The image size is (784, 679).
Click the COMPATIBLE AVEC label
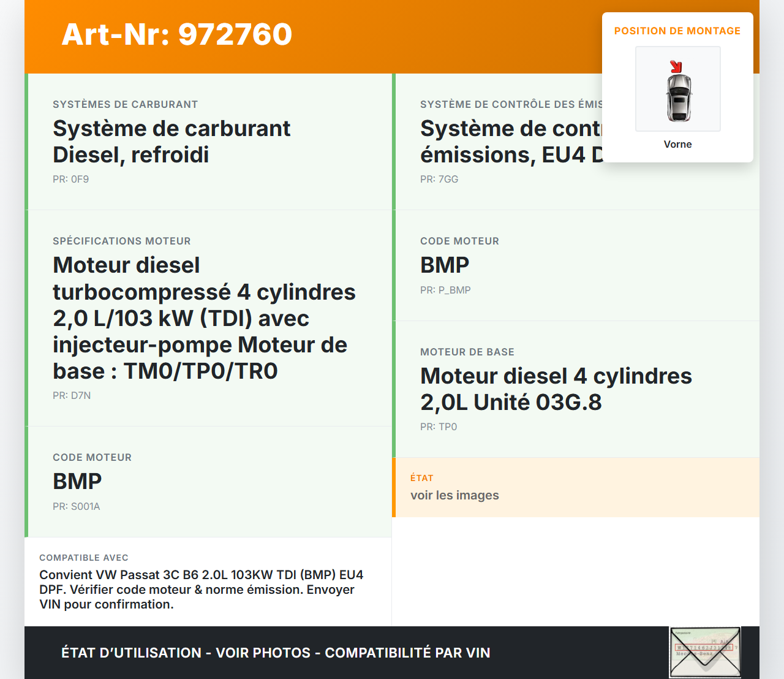coord(84,558)
